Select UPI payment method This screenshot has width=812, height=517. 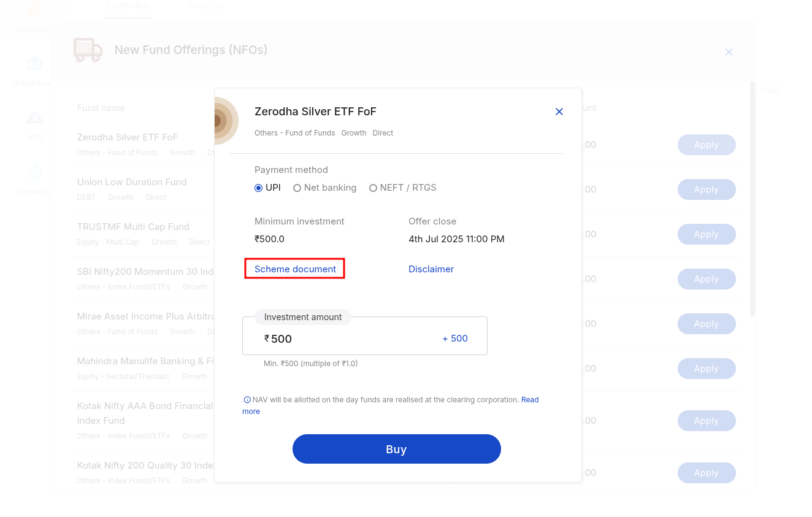click(x=267, y=188)
